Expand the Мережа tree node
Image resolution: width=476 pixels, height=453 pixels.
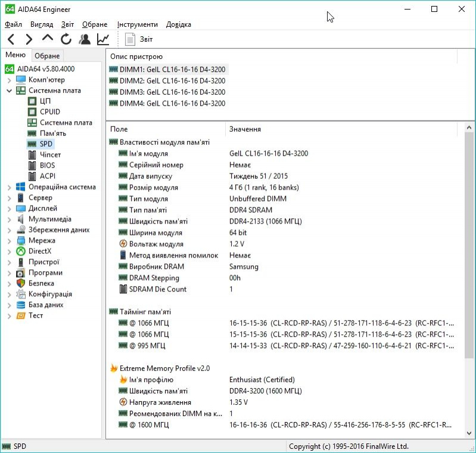coord(9,241)
